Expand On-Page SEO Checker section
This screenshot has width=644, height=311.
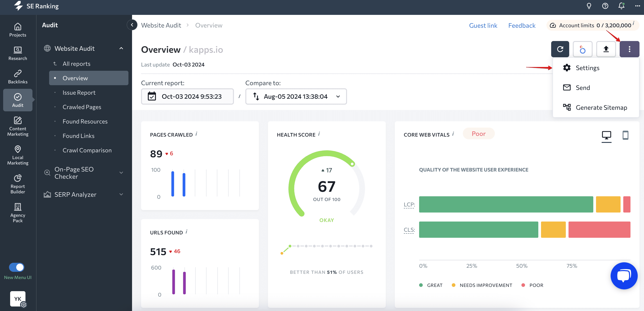[x=121, y=173]
